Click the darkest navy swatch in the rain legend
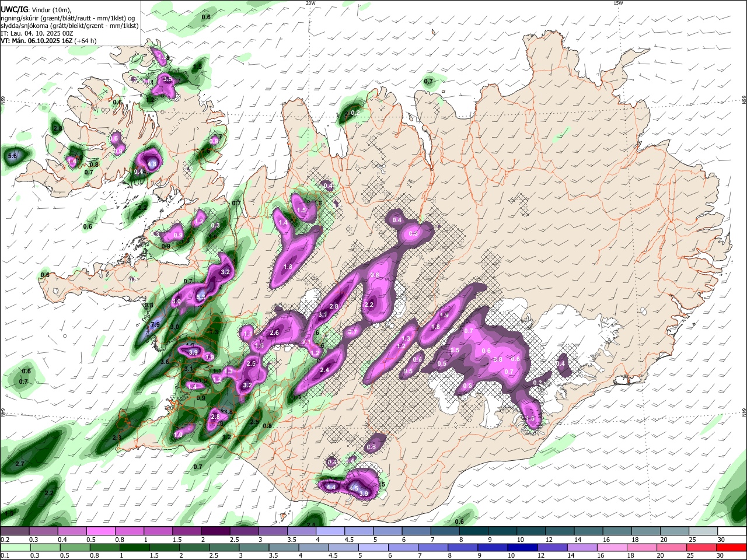The height and width of the screenshot is (560, 747). (x=521, y=548)
